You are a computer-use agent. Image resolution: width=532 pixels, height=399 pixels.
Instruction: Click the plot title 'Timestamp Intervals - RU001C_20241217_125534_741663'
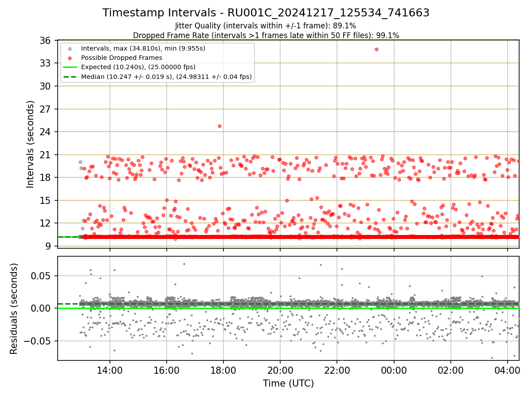(266, 13)
